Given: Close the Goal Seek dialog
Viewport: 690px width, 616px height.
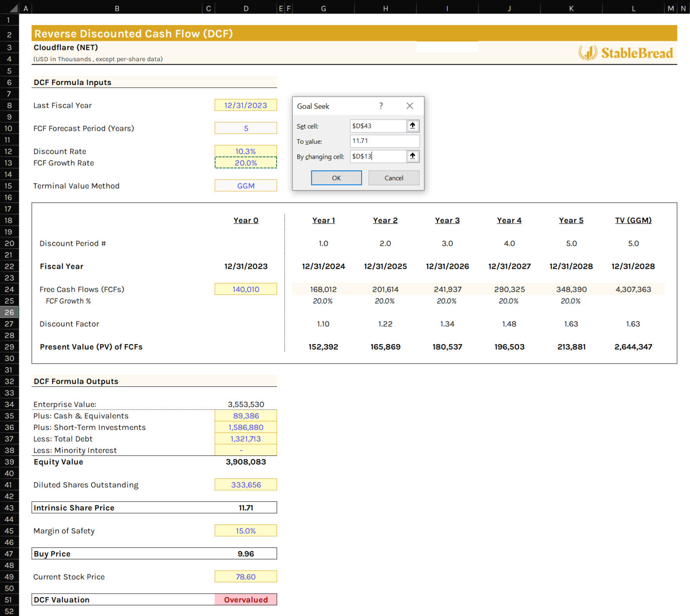Looking at the screenshot, I should pos(409,106).
